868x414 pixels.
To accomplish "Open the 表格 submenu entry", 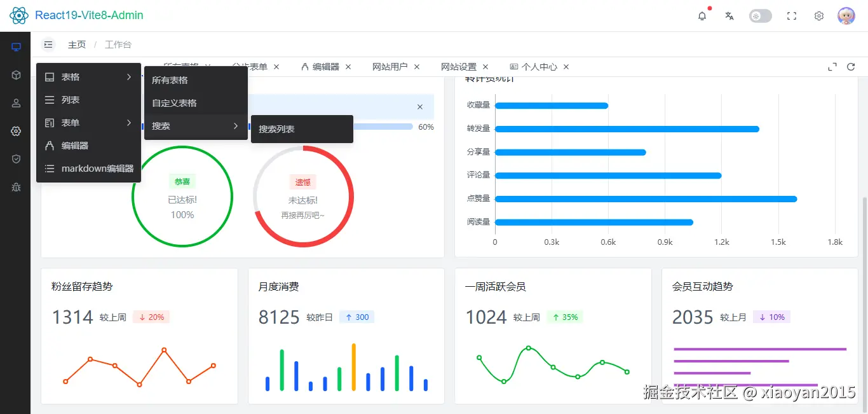I will tap(88, 77).
